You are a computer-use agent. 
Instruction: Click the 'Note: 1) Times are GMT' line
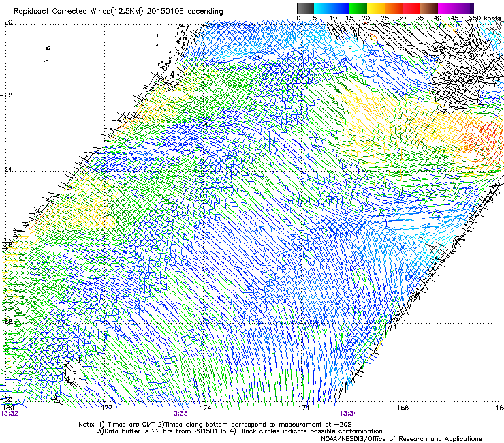[x=215, y=425]
